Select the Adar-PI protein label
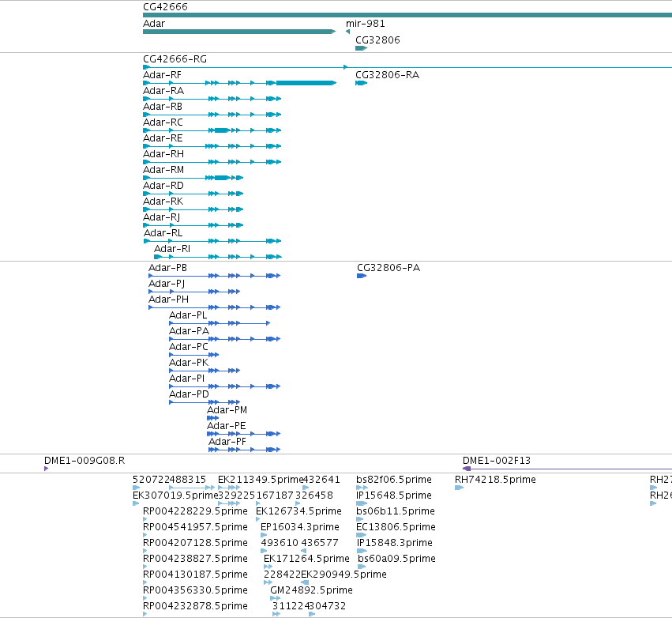Viewport: 672px width, 618px height. pos(186,379)
